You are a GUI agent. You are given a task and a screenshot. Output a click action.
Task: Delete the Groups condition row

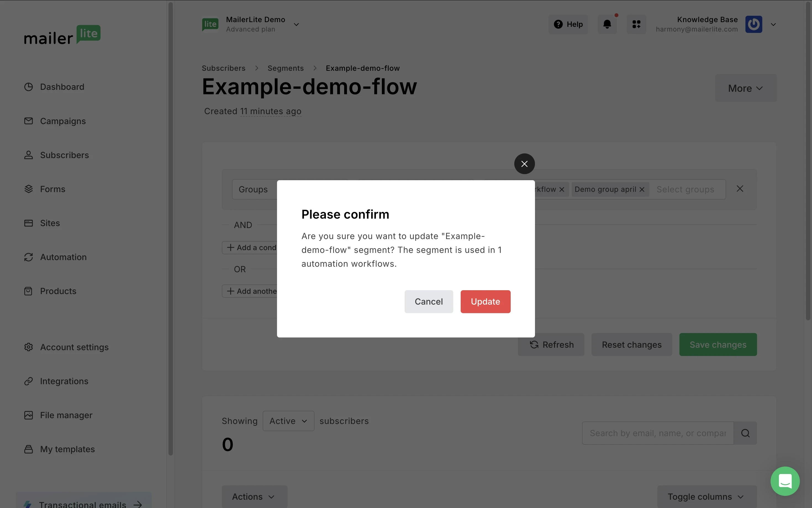[740, 189]
